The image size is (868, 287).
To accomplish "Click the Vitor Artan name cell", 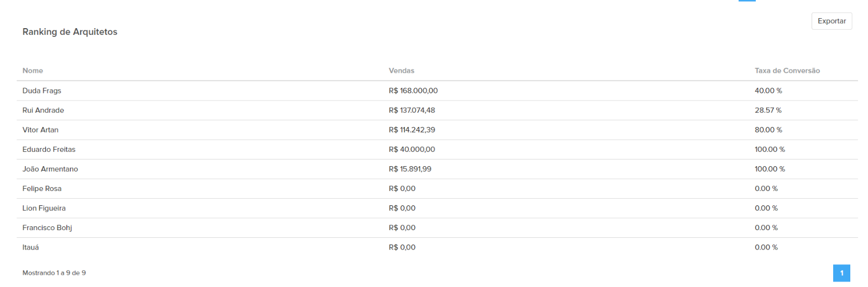I will pyautogui.click(x=40, y=130).
